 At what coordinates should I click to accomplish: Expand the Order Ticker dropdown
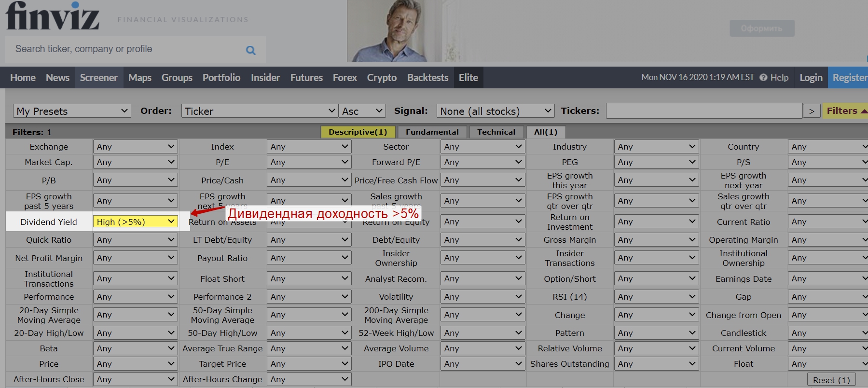tap(260, 111)
